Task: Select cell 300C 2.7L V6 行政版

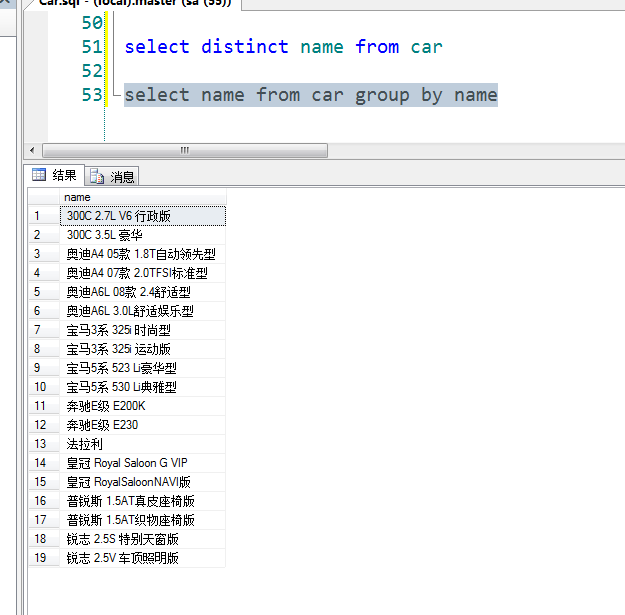Action: (x=143, y=216)
